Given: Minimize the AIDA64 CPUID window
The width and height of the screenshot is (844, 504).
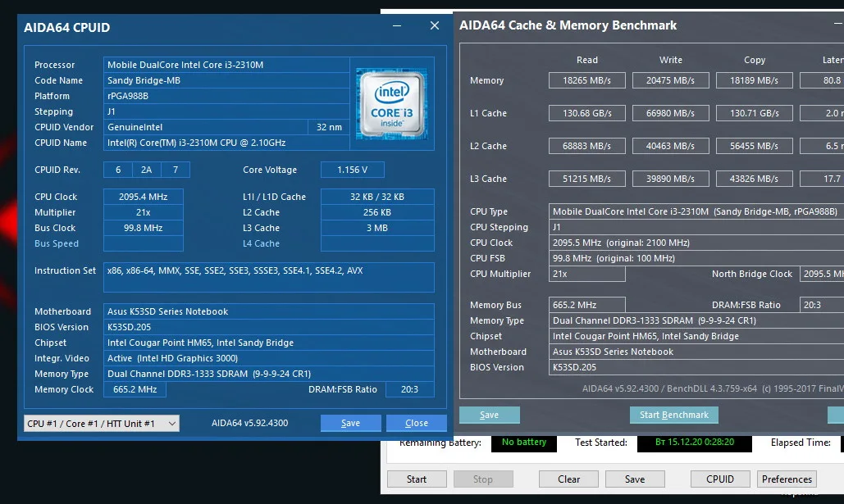Looking at the screenshot, I should [x=397, y=26].
